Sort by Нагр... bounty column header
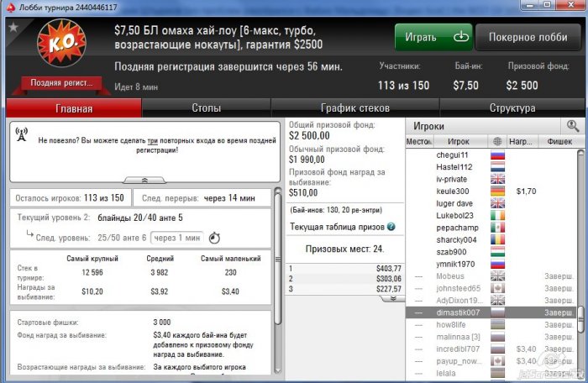The height and width of the screenshot is (383, 588). coord(521,141)
